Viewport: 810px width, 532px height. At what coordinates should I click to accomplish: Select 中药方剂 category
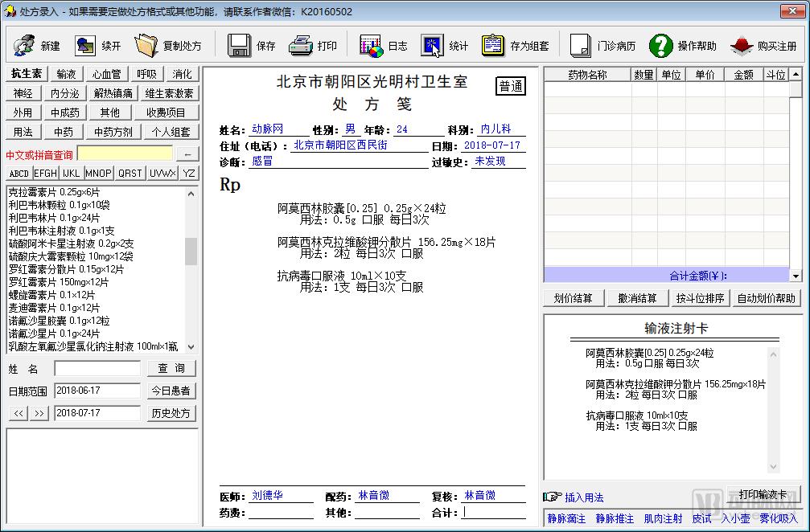click(113, 132)
